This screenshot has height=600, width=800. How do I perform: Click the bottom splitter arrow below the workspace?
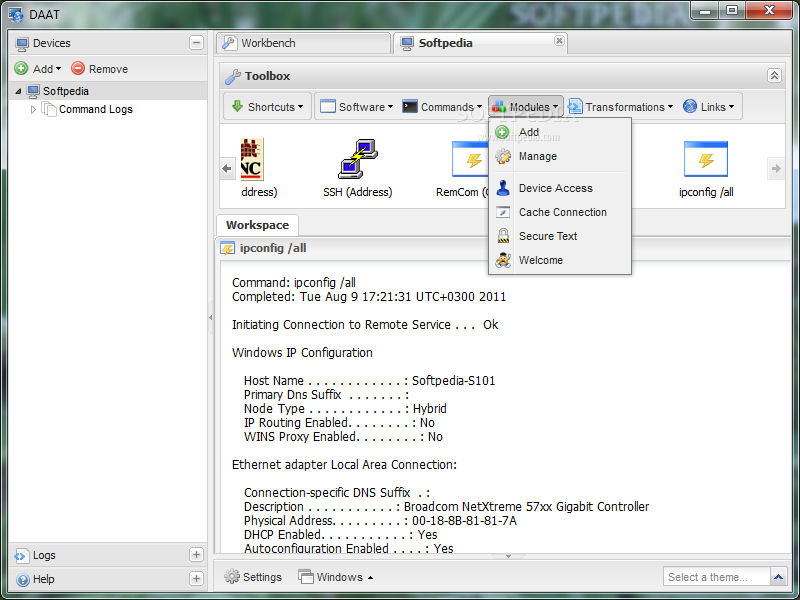point(508,556)
